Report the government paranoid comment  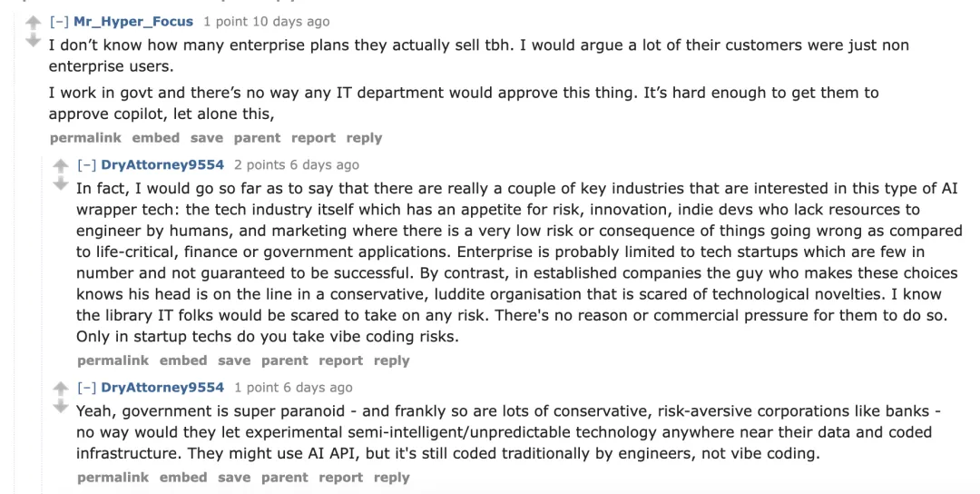tap(340, 478)
